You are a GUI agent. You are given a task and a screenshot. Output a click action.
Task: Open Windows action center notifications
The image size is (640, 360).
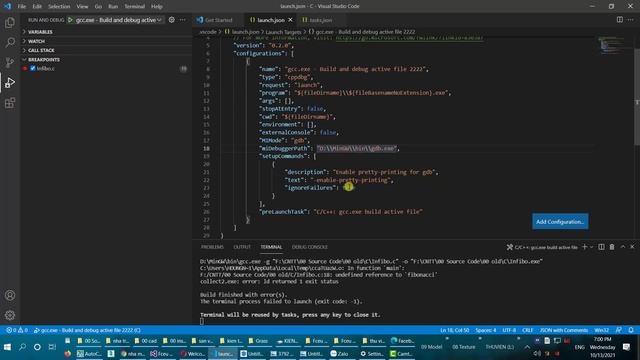tap(627, 347)
